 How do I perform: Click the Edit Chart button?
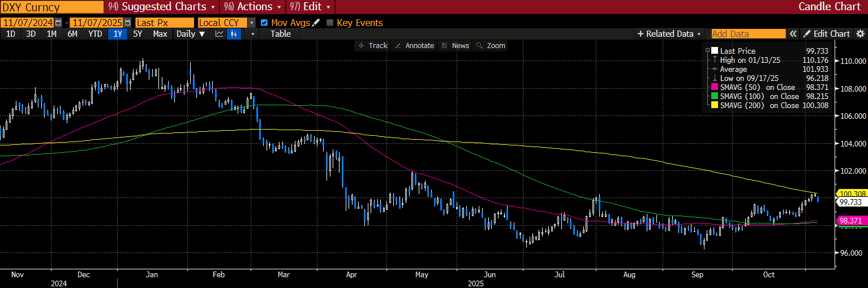click(827, 34)
